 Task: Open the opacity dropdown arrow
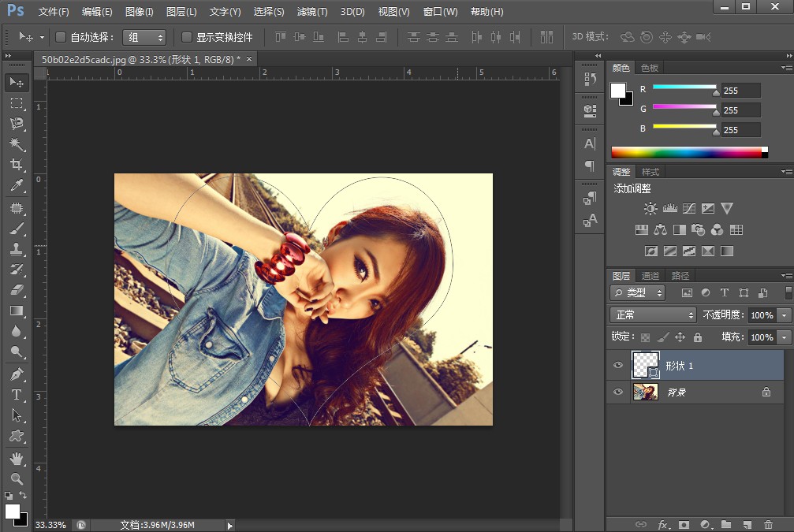pyautogui.click(x=785, y=315)
